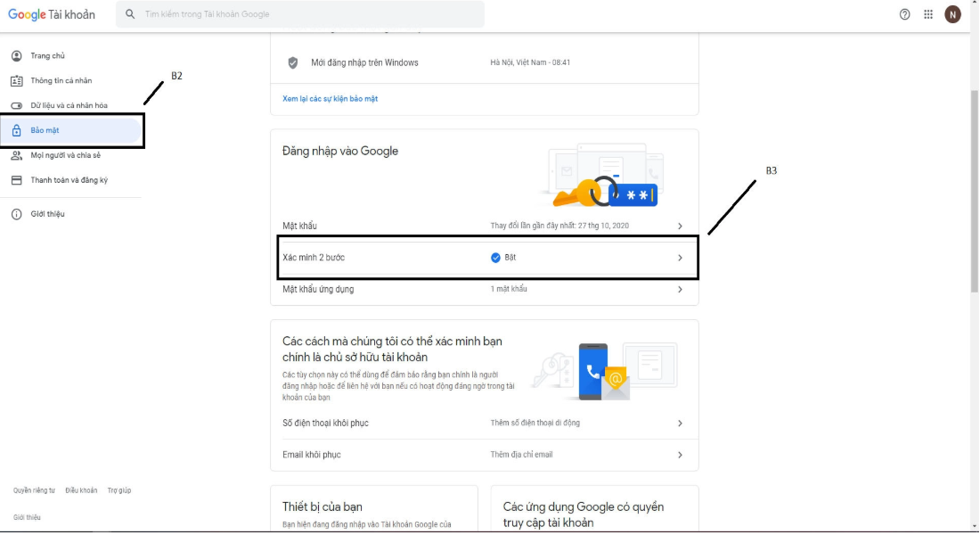Click the Giới thiệu info icon

tap(16, 214)
